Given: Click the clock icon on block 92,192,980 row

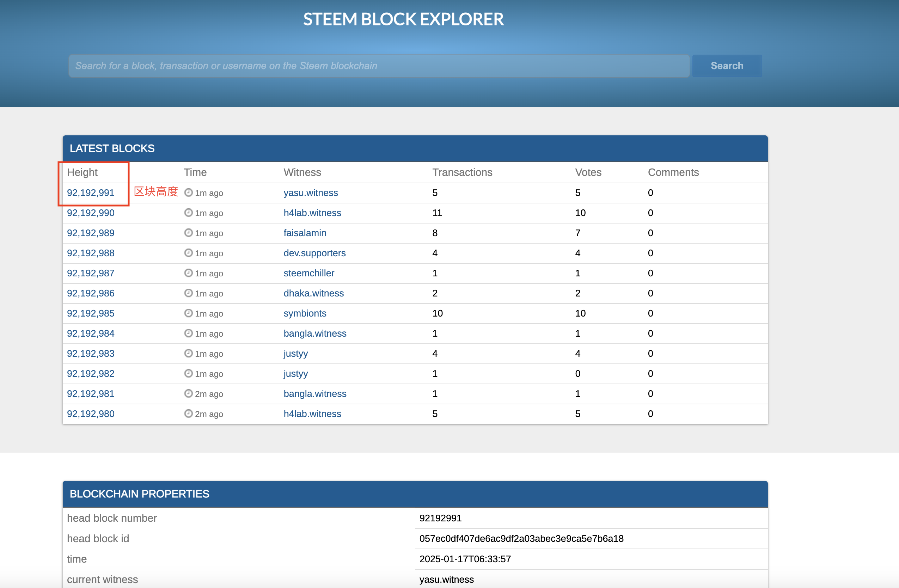Looking at the screenshot, I should (x=189, y=413).
